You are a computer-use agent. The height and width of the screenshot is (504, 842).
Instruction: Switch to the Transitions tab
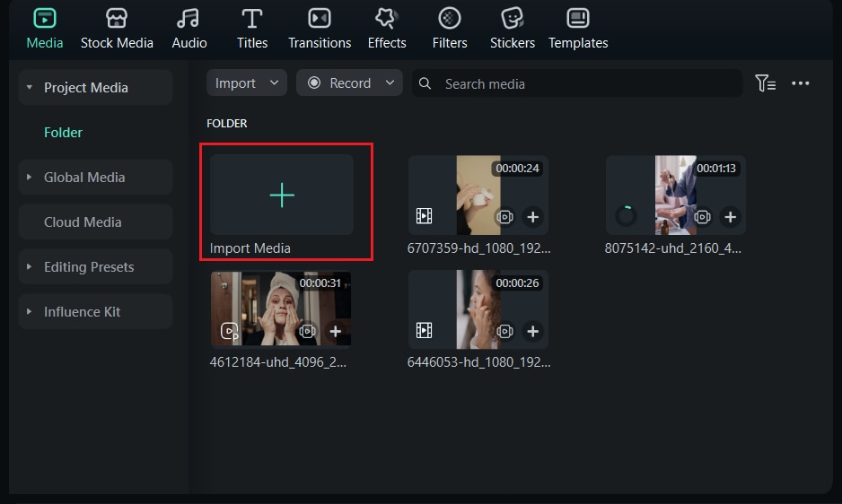tap(320, 30)
